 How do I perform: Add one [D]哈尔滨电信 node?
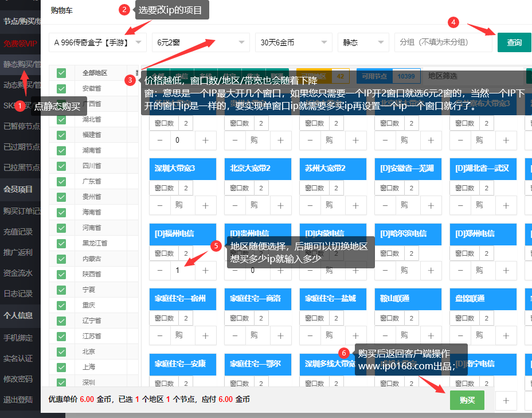click(x=431, y=271)
